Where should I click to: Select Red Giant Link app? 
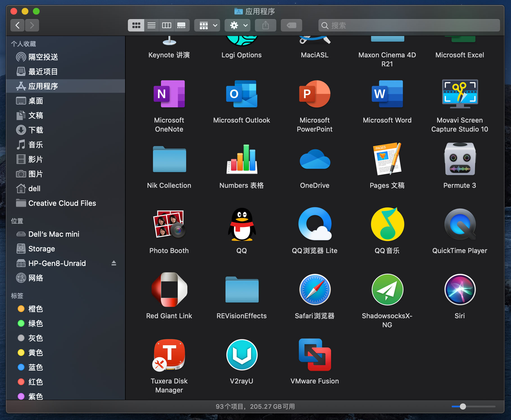click(169, 290)
